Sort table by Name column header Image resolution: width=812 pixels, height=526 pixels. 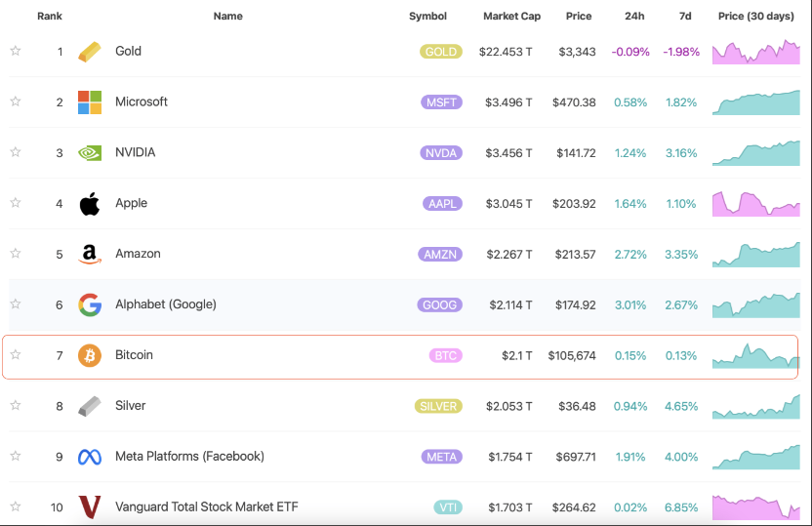point(227,16)
